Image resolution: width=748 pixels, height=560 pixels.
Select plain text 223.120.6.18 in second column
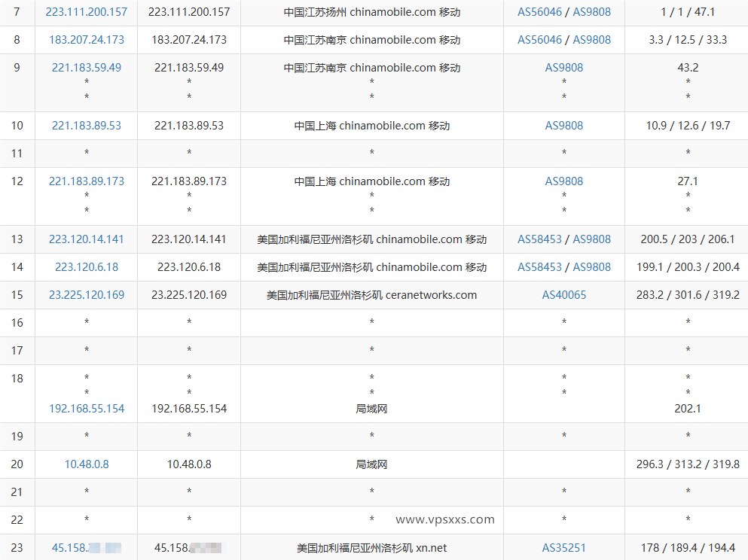pyautogui.click(x=189, y=267)
